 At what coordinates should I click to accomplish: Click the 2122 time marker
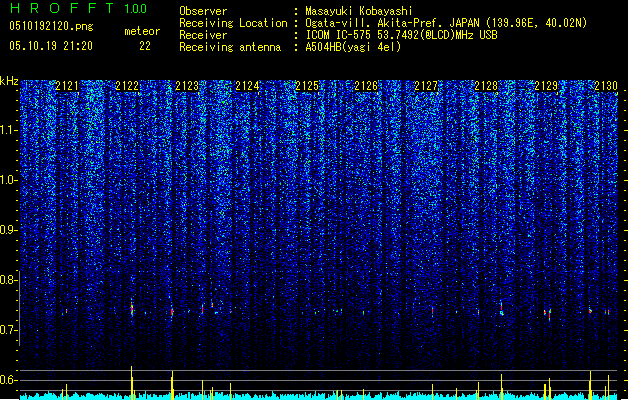point(127,86)
